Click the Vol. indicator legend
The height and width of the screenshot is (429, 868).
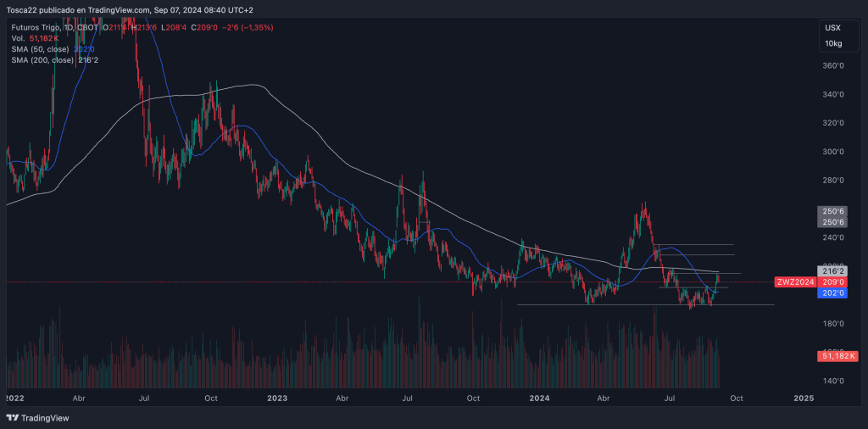(18, 38)
